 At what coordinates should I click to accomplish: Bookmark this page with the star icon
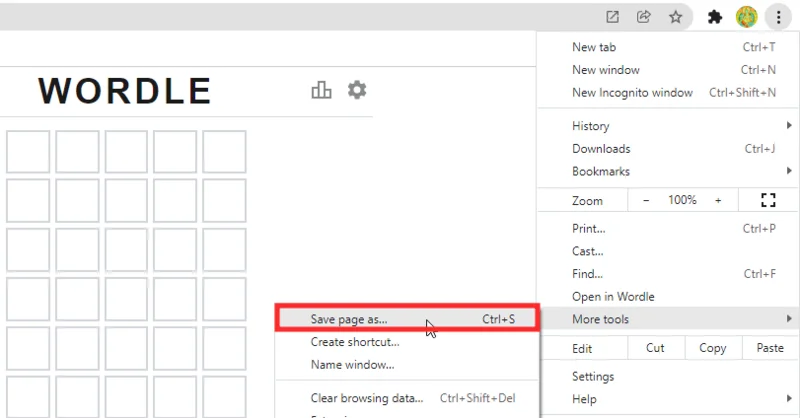pyautogui.click(x=676, y=17)
